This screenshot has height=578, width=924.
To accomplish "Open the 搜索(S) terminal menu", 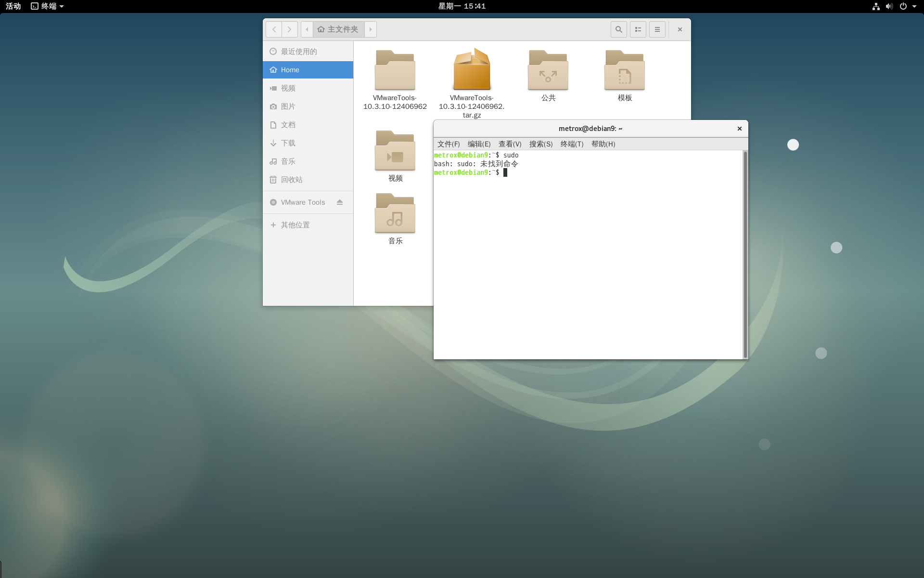I will [x=541, y=144].
